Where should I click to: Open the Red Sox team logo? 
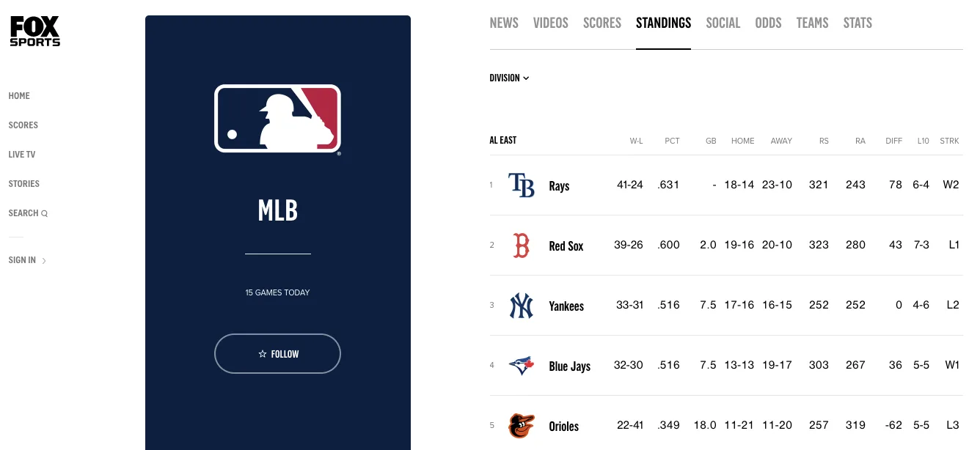pos(521,246)
